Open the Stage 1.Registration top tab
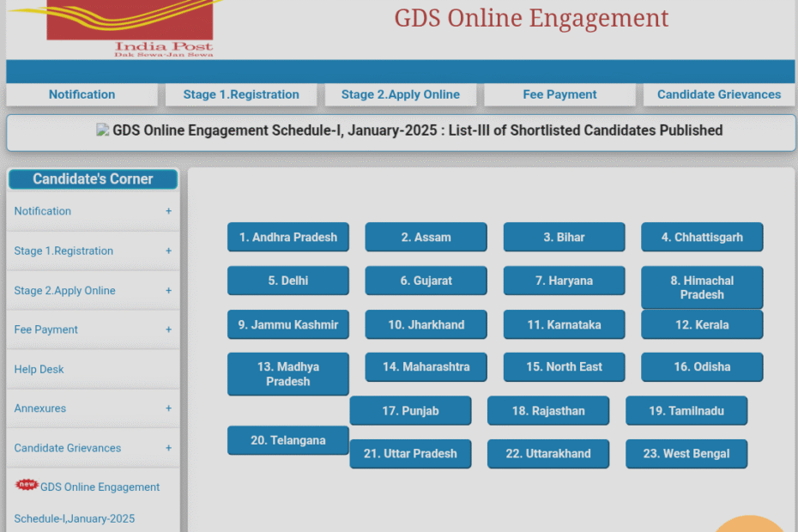This screenshot has width=798, height=532. pos(241,94)
